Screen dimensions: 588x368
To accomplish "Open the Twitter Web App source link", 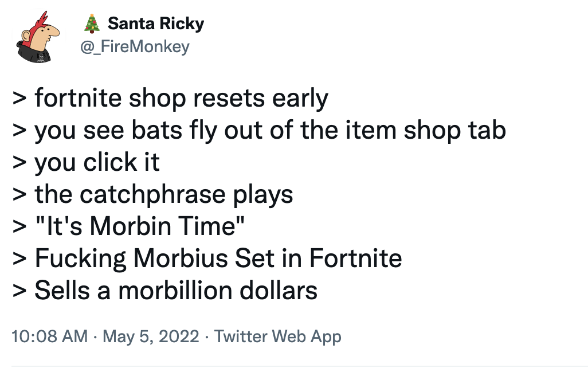I will (278, 336).
